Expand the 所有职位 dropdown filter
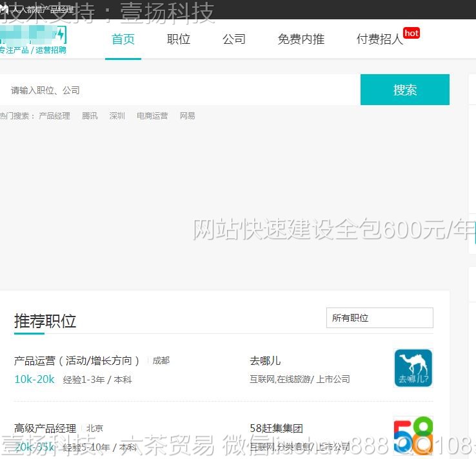 tap(379, 318)
